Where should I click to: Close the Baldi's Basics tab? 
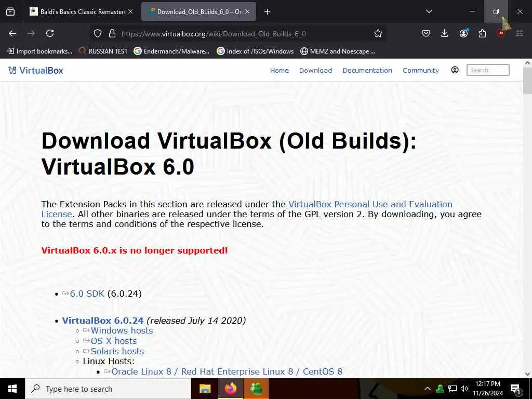point(130,11)
